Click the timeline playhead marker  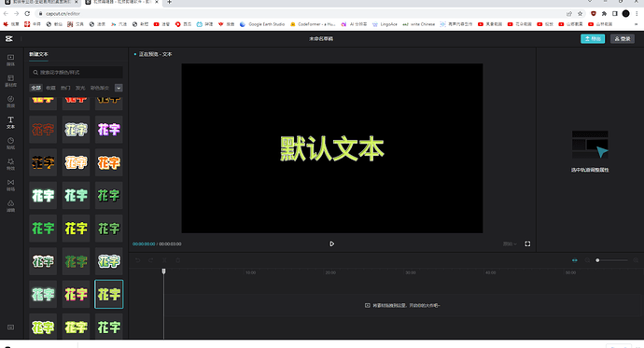[163, 271]
